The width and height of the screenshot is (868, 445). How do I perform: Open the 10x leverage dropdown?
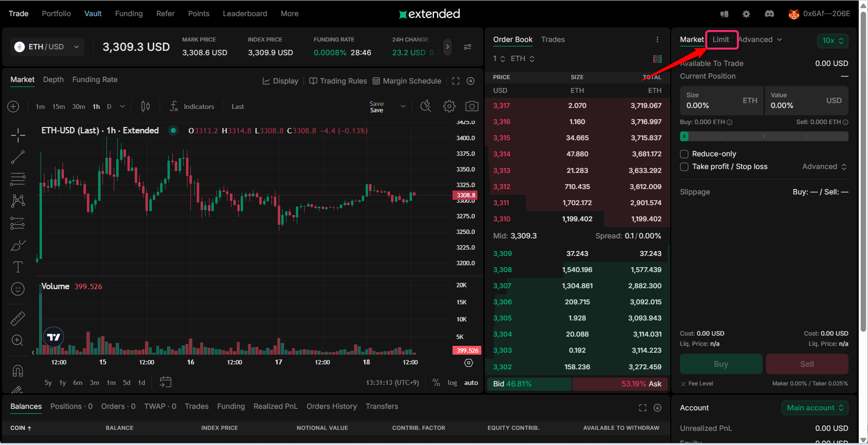(832, 41)
